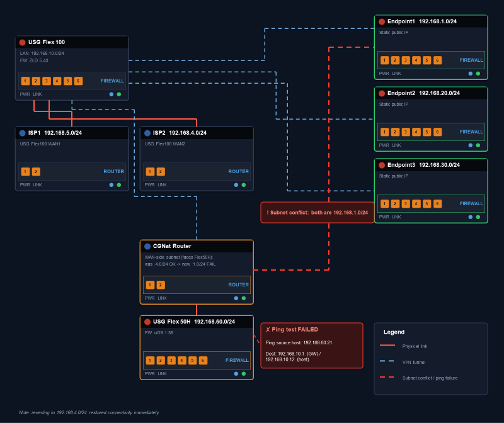Click the ROUTER label on ISP1
The height and width of the screenshot is (423, 504).
tap(114, 171)
